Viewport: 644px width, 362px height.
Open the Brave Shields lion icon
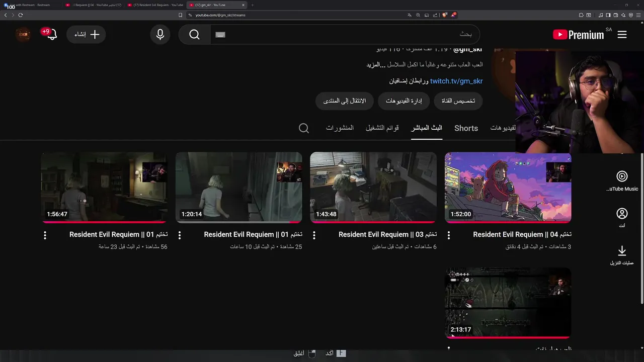pyautogui.click(x=445, y=15)
